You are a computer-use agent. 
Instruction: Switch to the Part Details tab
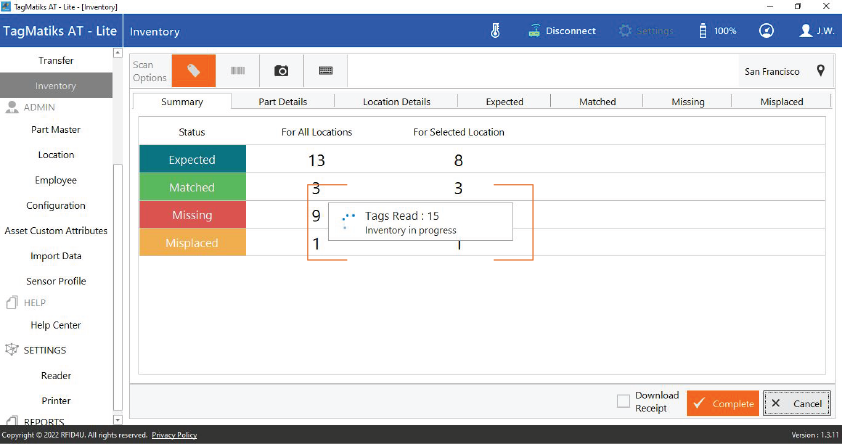283,101
